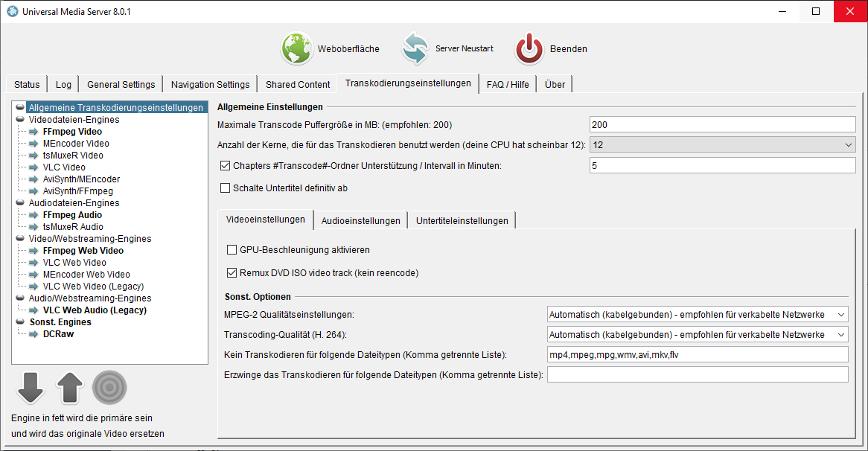Viewport: 868px width, 451px height.
Task: Click the move engine up arrow
Action: click(x=70, y=387)
